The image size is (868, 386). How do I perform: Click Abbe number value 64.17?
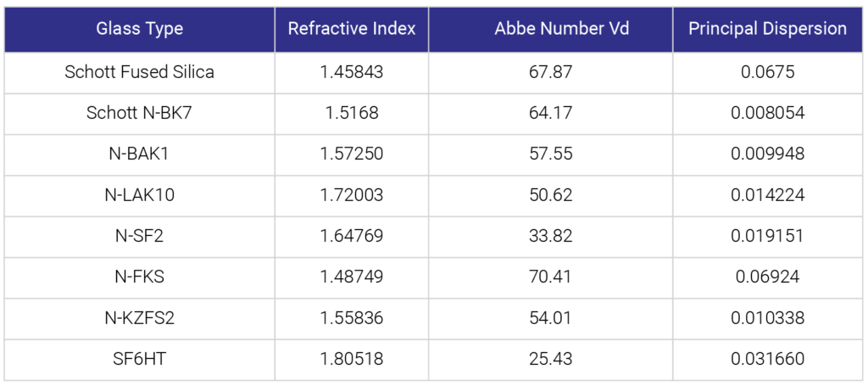point(550,114)
